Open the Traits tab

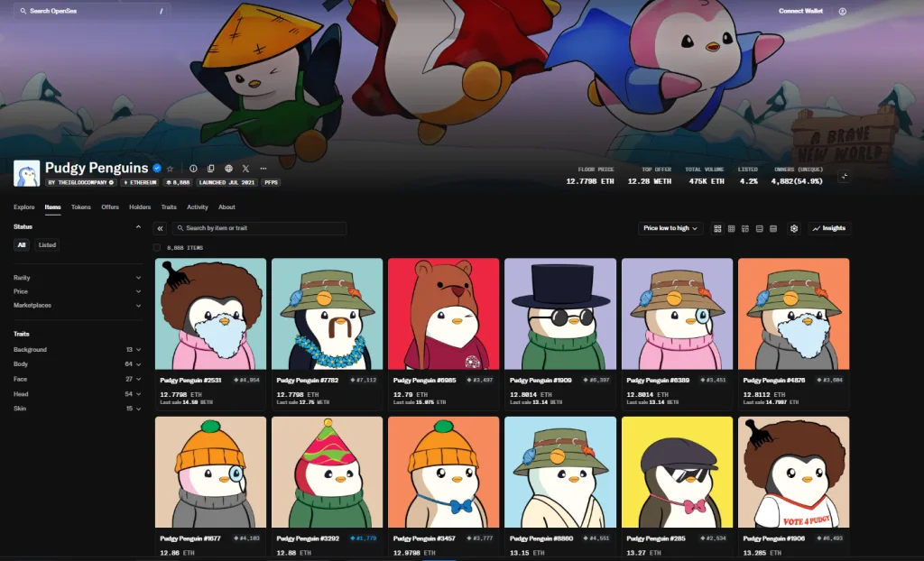169,207
